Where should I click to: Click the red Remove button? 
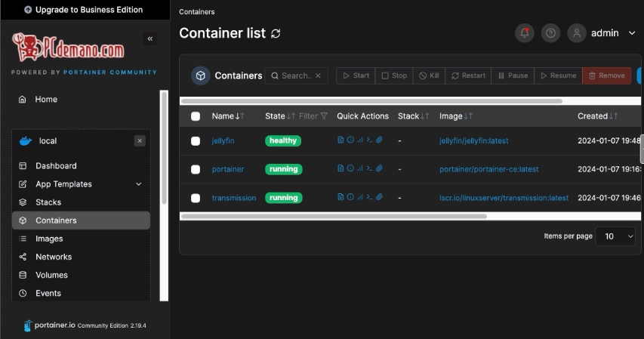[x=606, y=76]
